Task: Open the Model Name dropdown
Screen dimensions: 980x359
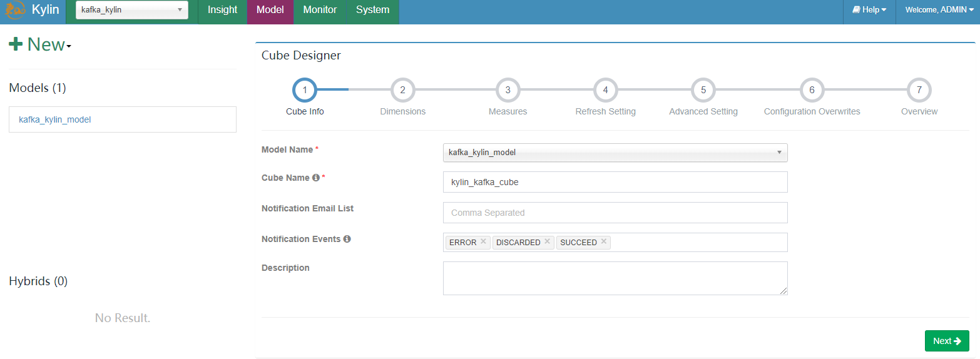Action: click(615, 153)
